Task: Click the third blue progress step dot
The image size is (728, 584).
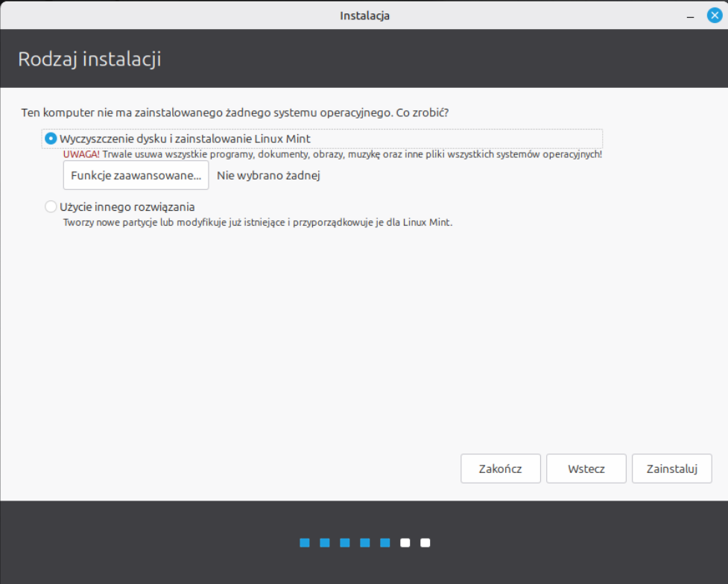Action: pyautogui.click(x=344, y=543)
